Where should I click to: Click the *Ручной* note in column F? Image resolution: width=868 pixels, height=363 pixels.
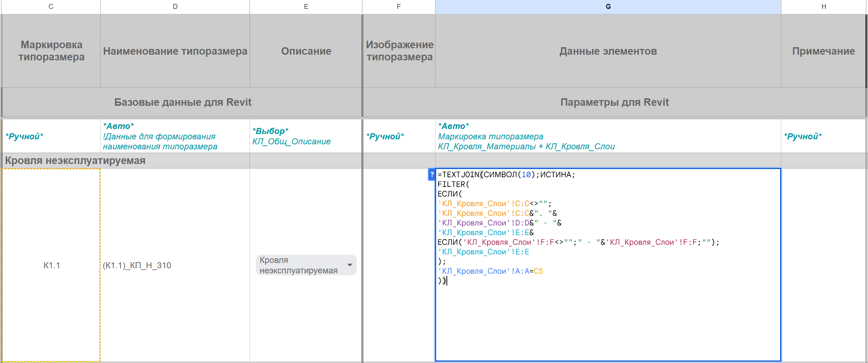[399, 136]
